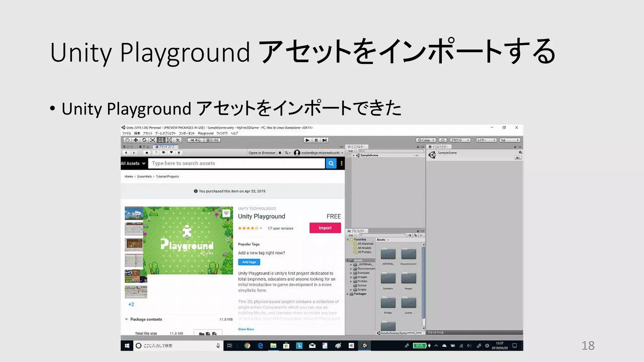The height and width of the screenshot is (362, 644).
Task: Click the +2 more thumbnails indicator
Action: 131,304
